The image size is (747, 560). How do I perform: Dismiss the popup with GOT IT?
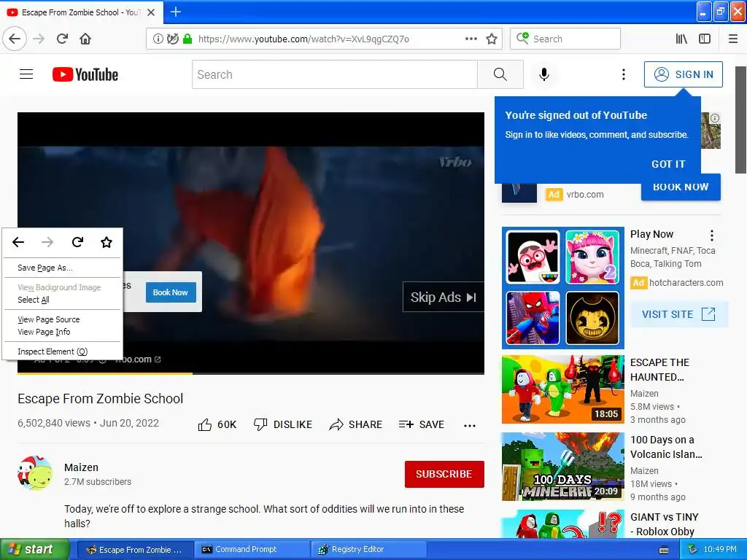[668, 164]
